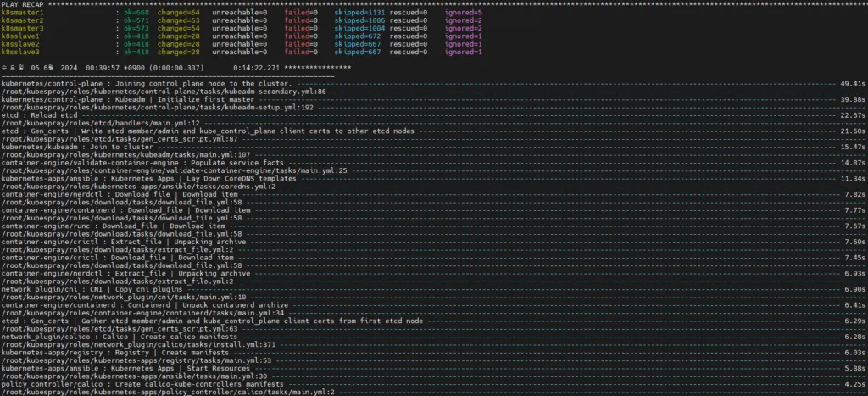
Task: Click the 11.34s duration
Action: coord(854,179)
